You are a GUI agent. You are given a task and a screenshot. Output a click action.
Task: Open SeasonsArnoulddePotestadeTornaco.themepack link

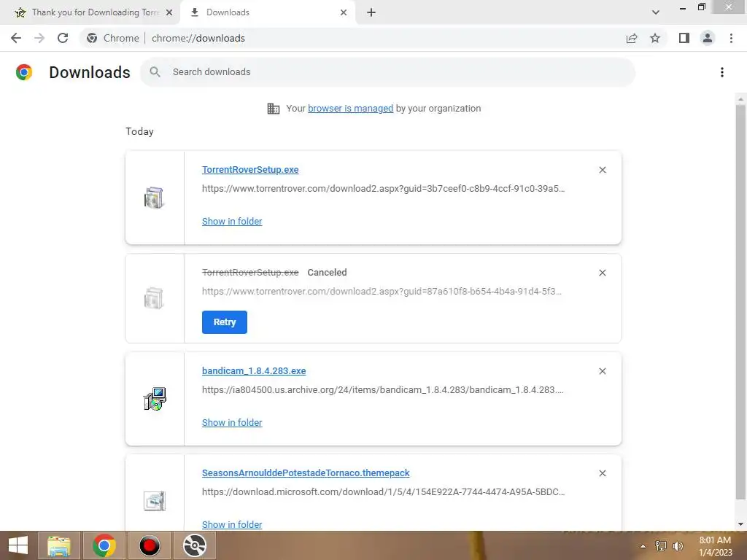point(306,473)
